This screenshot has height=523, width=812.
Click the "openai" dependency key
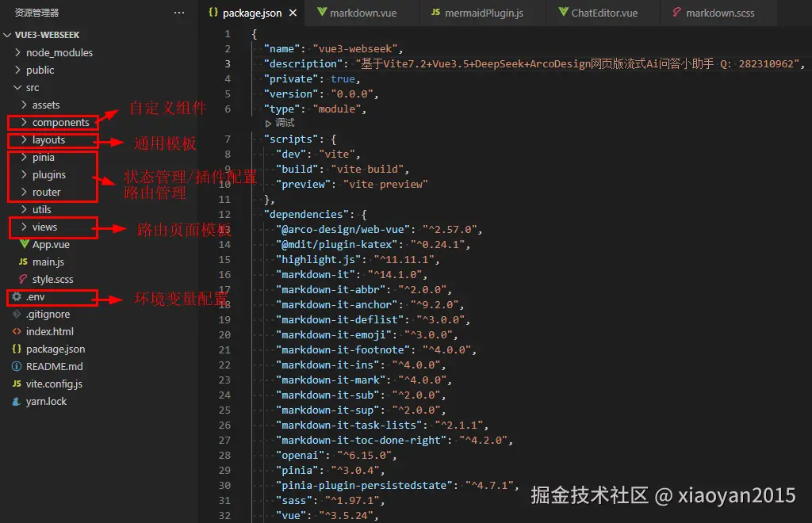click(301, 455)
